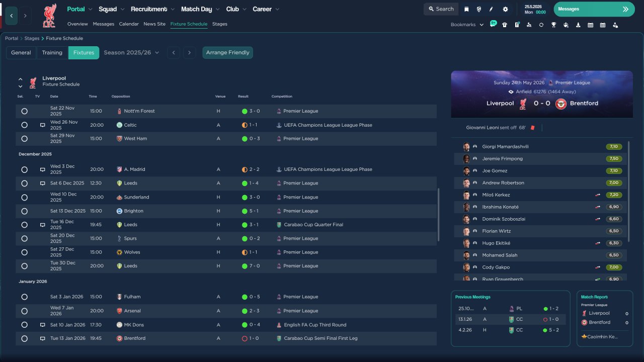Click the Liverpool club crest in the header
The width and height of the screenshot is (644, 362).
(x=49, y=16)
